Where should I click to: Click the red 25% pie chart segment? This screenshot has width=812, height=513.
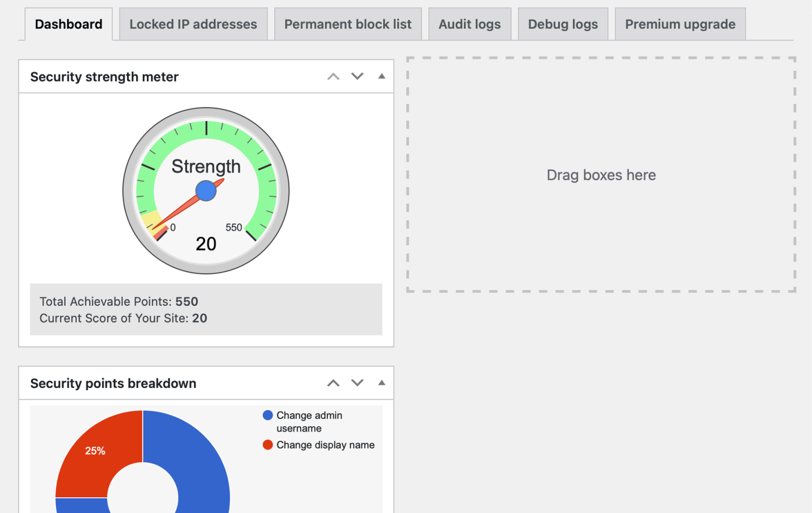pos(95,451)
